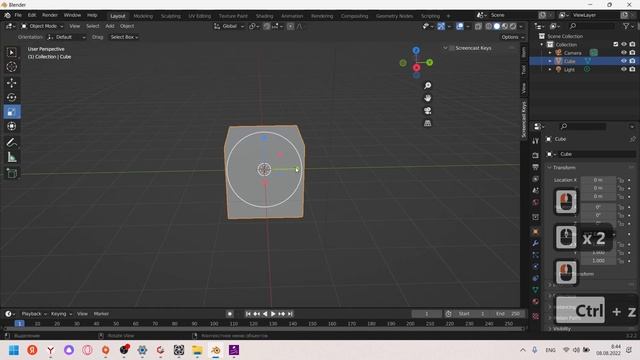Collapse the Transform panel
Screen dimensions: 640x360
point(549,167)
